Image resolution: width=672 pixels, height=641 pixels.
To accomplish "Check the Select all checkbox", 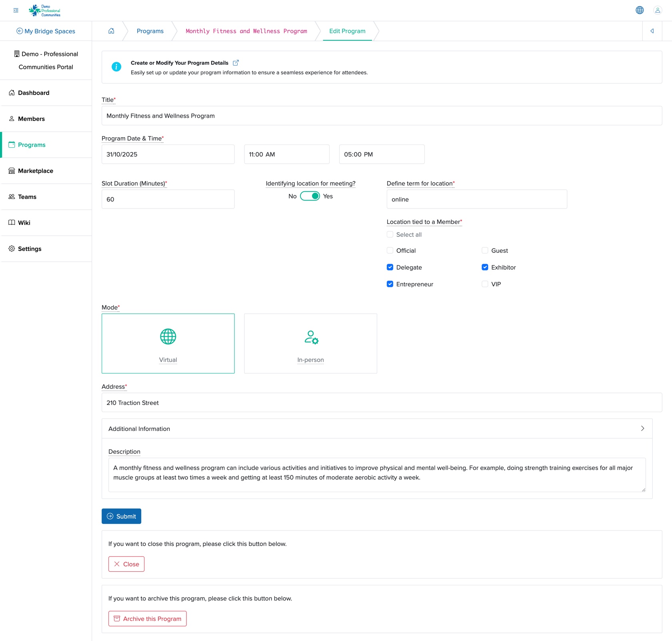I will (390, 234).
